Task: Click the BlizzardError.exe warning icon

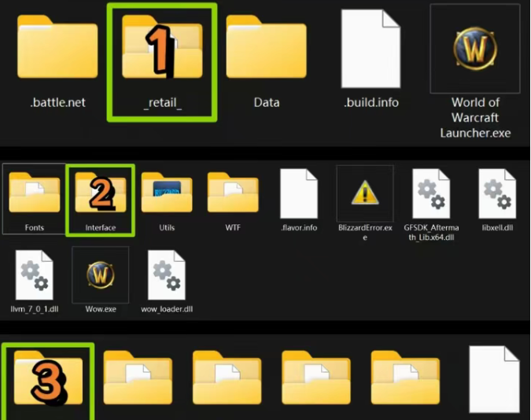Action: click(365, 193)
